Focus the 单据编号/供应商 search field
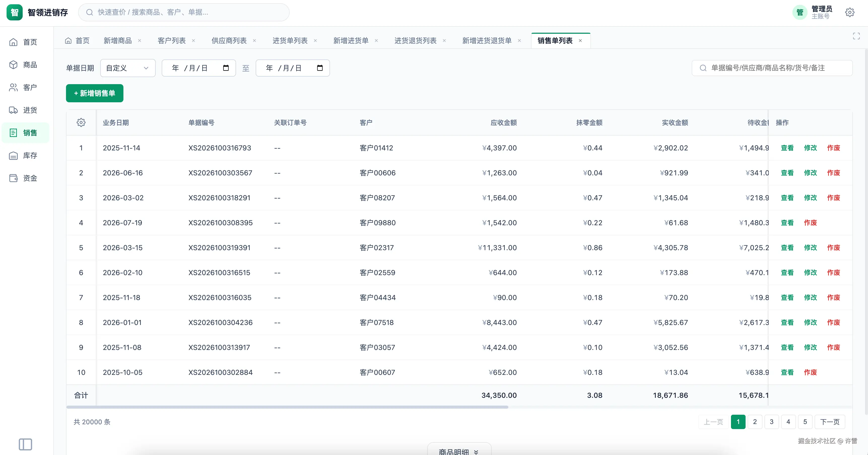Viewport: 868px width, 455px height. pyautogui.click(x=772, y=68)
